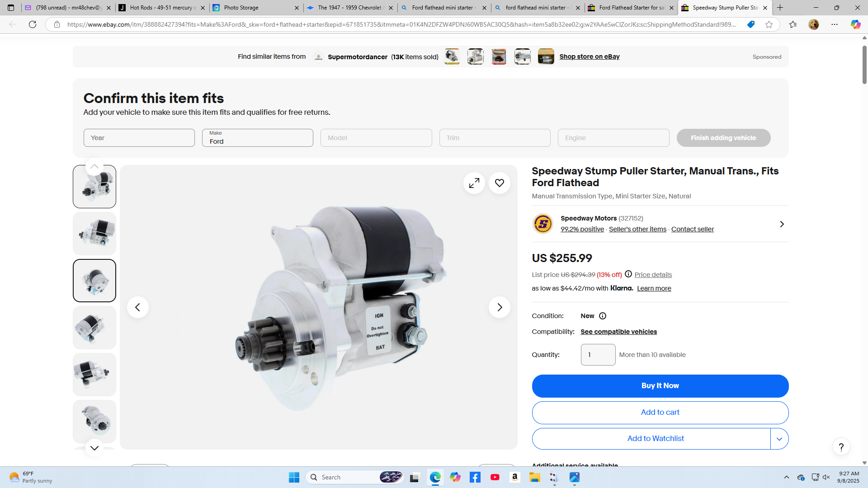This screenshot has width=868, height=488.
Task: Show next product image with right arrow
Action: click(x=499, y=307)
